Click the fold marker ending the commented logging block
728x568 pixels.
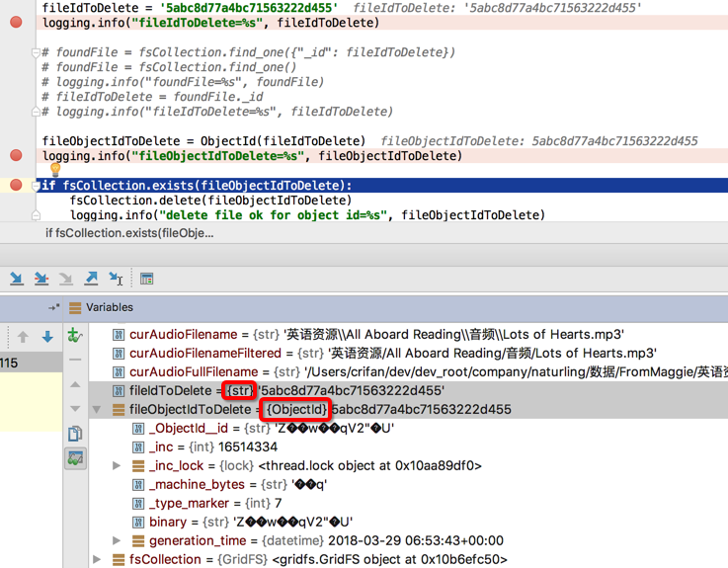36,112
